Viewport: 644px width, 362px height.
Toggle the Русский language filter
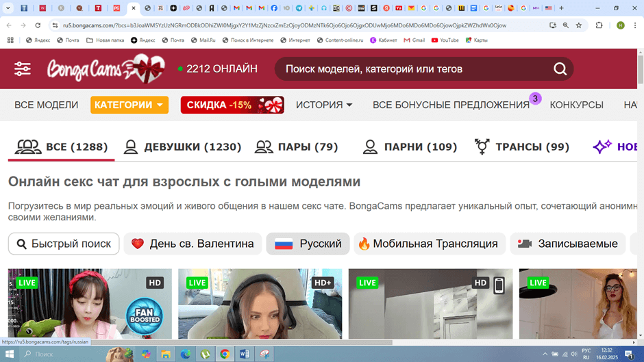coord(308,244)
